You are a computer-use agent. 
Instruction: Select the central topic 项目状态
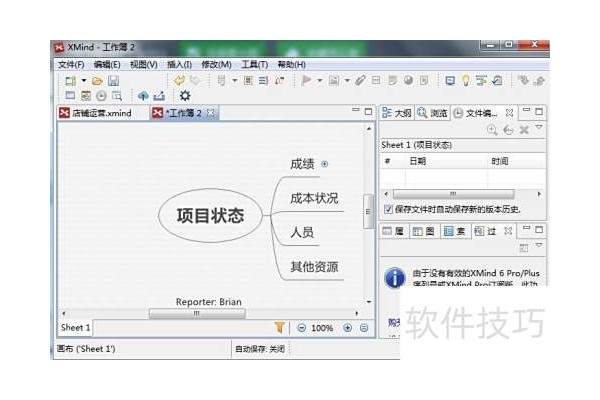coord(210,216)
